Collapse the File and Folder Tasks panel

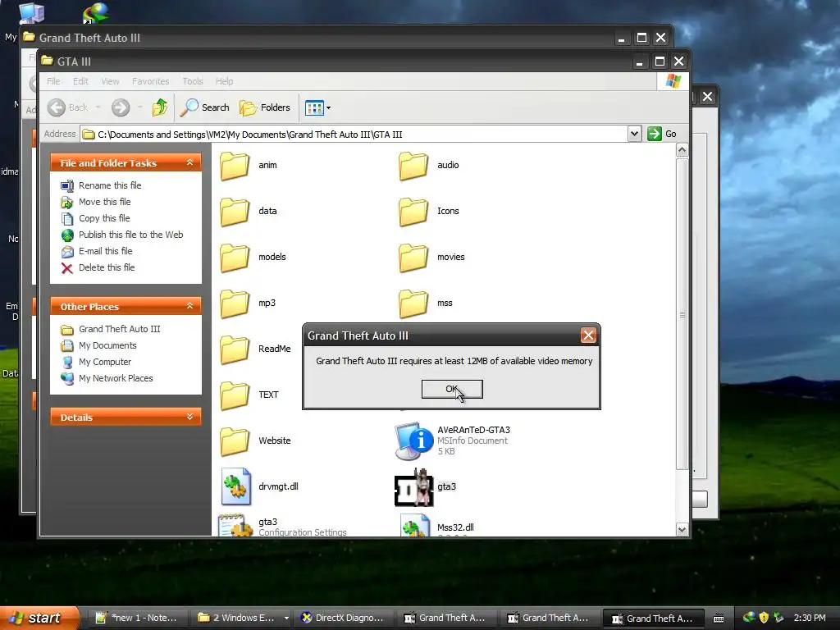(x=189, y=162)
